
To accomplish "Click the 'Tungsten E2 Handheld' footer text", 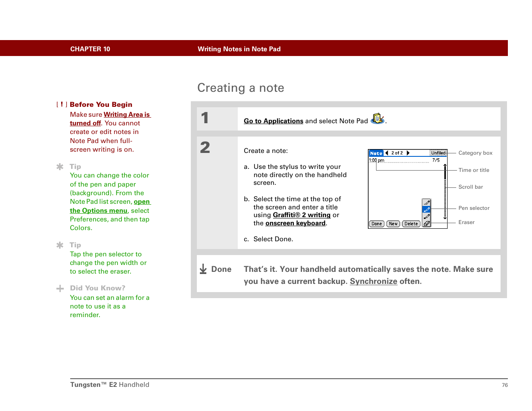I will pos(110,385).
